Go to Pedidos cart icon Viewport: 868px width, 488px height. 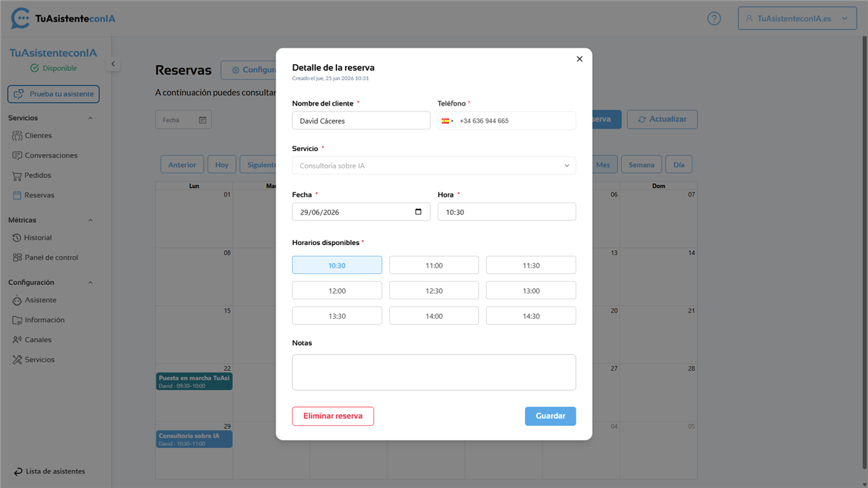coord(17,175)
